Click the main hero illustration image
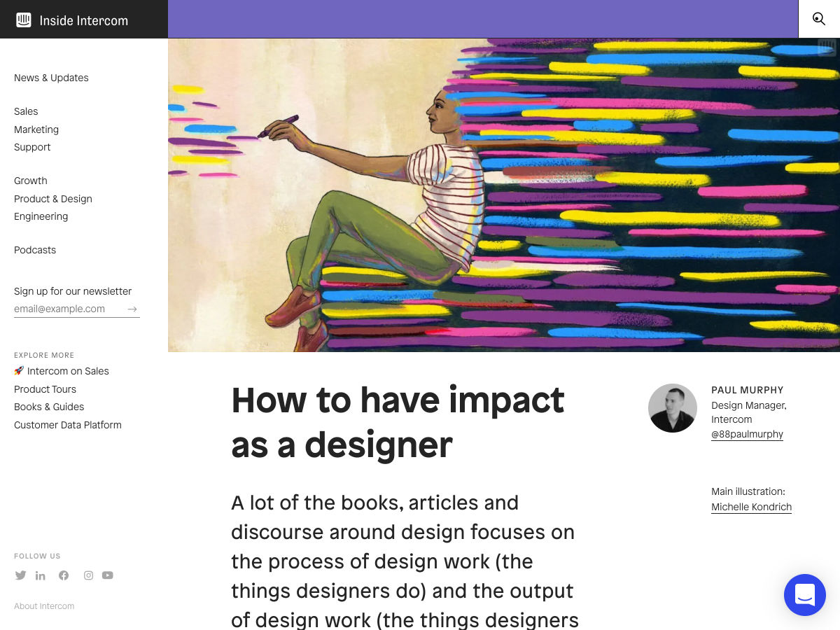The height and width of the screenshot is (630, 840). click(504, 195)
